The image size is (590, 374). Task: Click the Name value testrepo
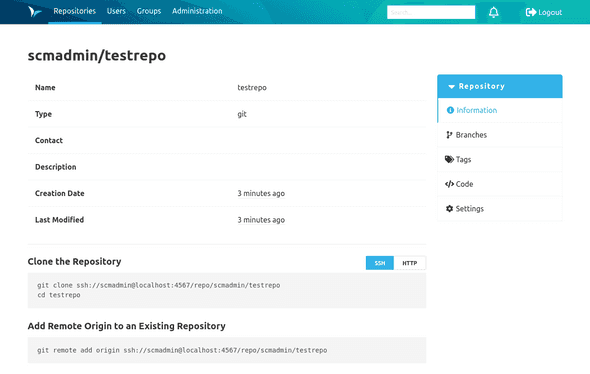tap(252, 88)
